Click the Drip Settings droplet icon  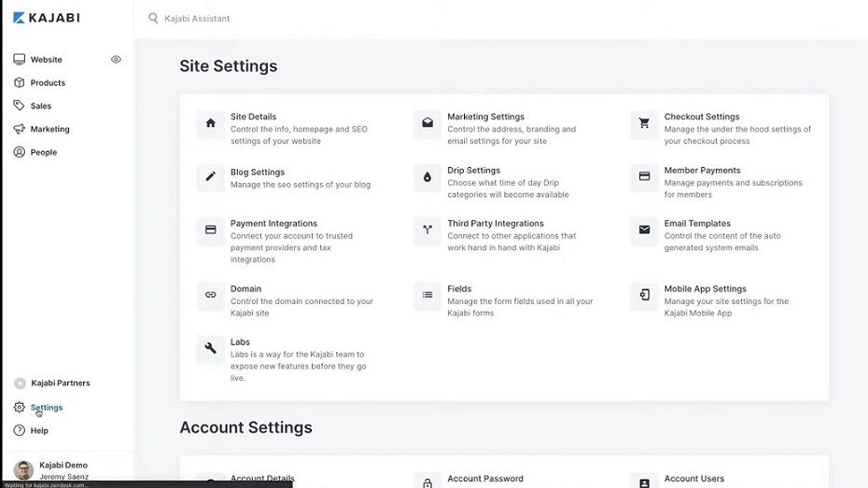click(427, 177)
